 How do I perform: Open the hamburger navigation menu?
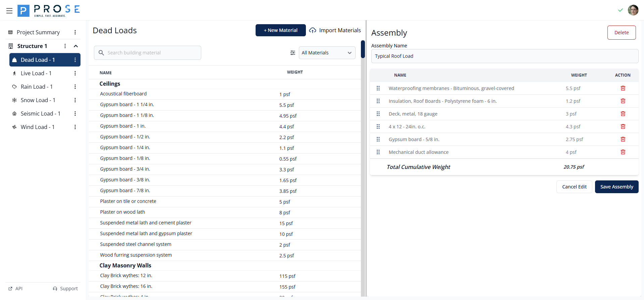coord(9,11)
